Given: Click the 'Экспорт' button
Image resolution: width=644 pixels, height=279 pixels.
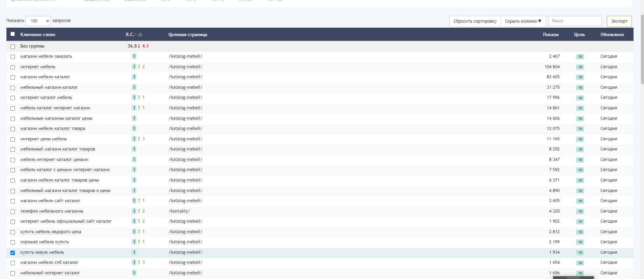Looking at the screenshot, I should pyautogui.click(x=619, y=21).
